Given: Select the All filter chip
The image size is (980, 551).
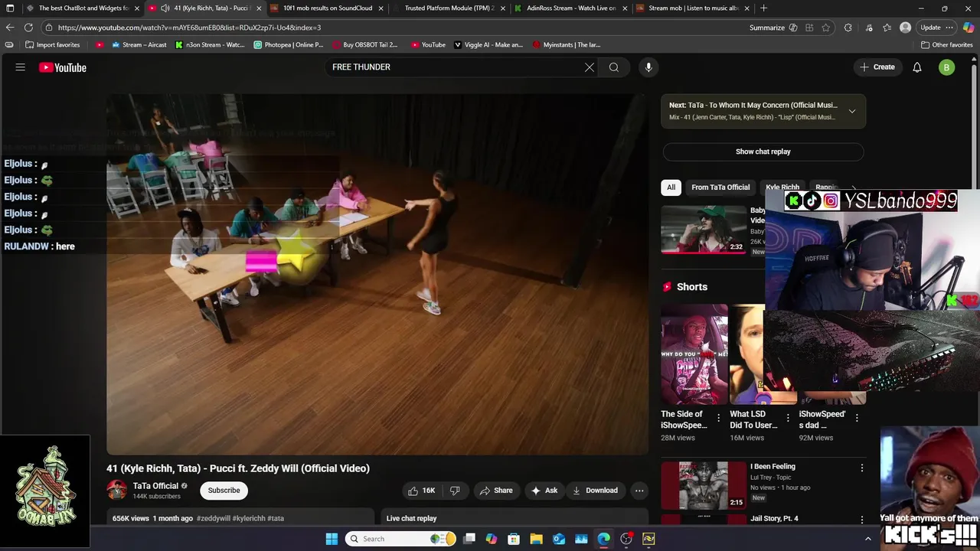Looking at the screenshot, I should pos(671,187).
